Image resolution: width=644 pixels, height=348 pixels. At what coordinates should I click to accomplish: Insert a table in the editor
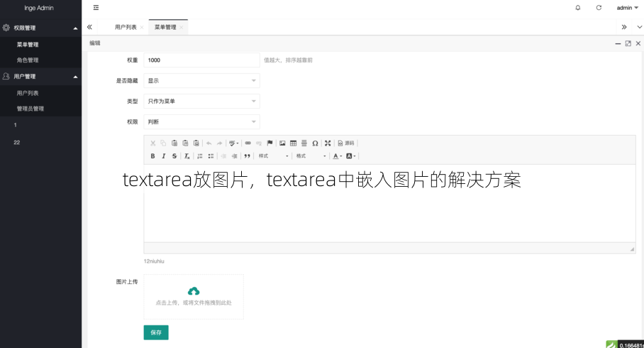[x=293, y=143]
